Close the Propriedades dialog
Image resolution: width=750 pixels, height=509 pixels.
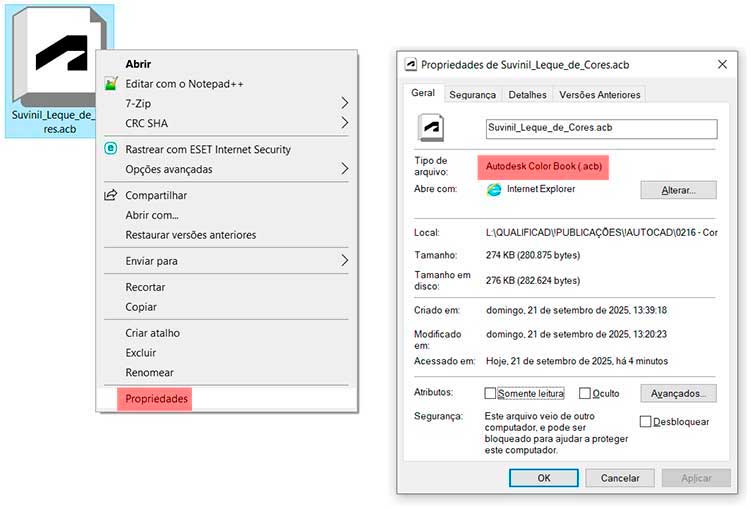click(722, 65)
